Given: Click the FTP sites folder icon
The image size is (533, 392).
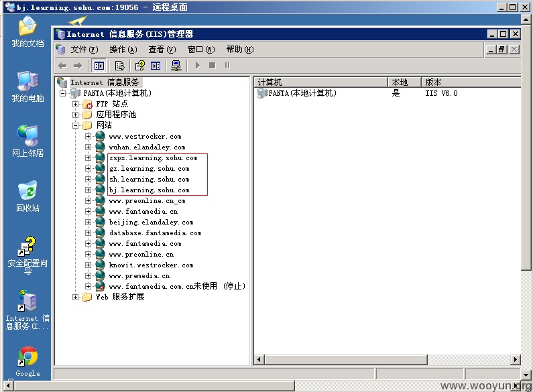Looking at the screenshot, I should point(87,104).
